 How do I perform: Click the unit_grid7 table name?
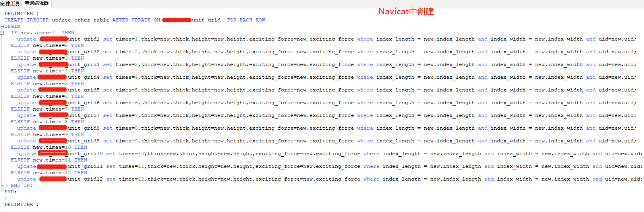[84, 115]
